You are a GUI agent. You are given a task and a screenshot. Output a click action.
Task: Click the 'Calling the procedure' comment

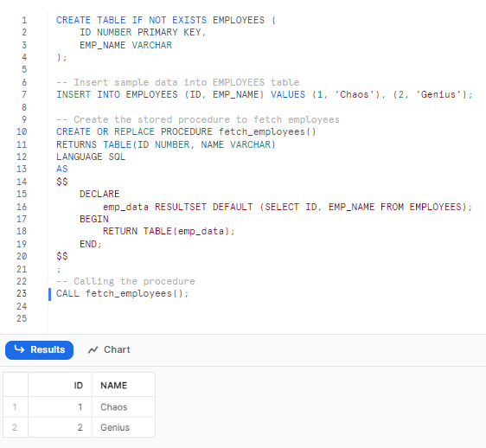click(x=125, y=281)
